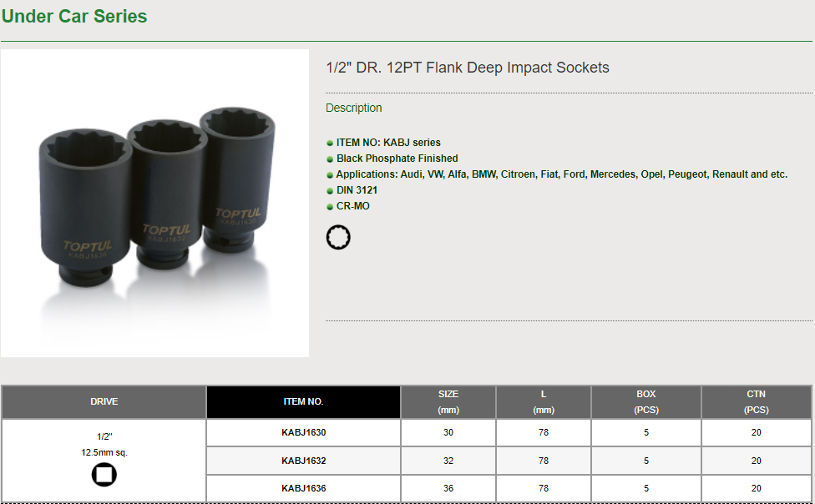Click the square drive icon in DRIVE cell
The height and width of the screenshot is (504, 815).
[104, 475]
